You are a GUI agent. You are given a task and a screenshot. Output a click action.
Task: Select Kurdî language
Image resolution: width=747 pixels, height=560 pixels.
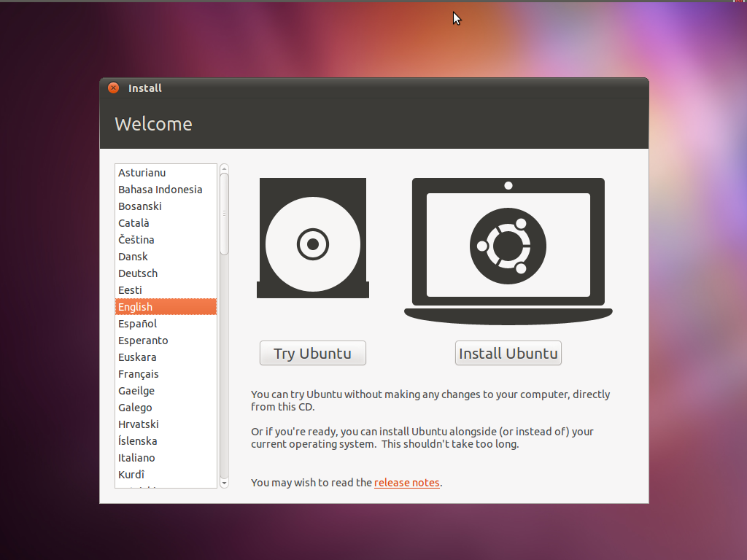(x=166, y=474)
